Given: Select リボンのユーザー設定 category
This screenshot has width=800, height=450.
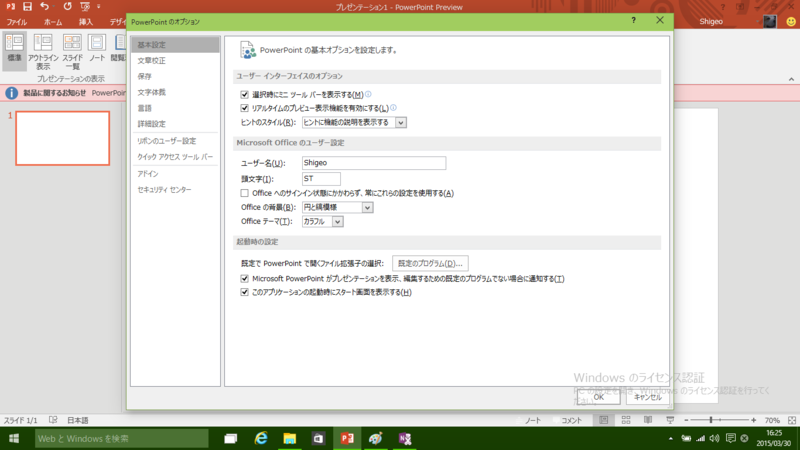Looking at the screenshot, I should pyautogui.click(x=176, y=141).
